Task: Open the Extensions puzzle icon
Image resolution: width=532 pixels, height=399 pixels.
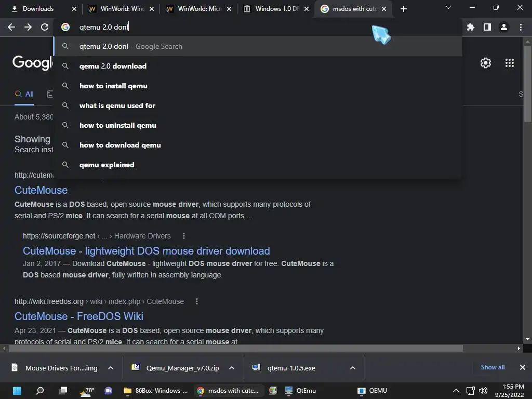Action: (x=471, y=27)
